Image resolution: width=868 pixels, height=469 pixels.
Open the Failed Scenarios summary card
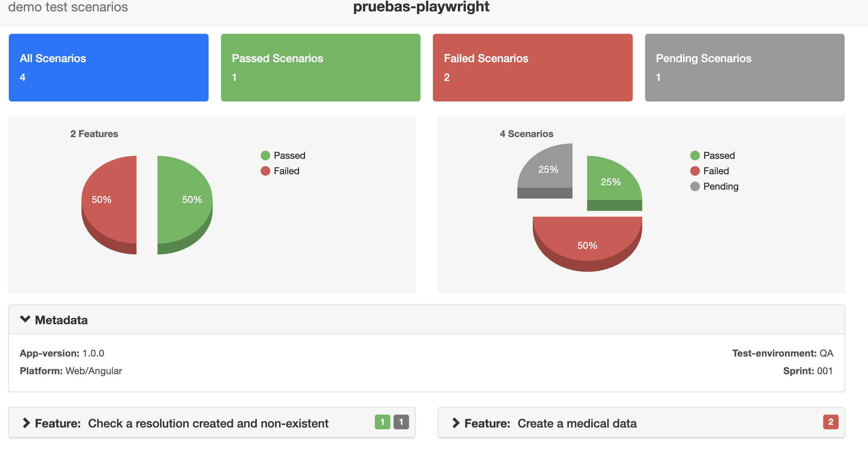pyautogui.click(x=532, y=67)
